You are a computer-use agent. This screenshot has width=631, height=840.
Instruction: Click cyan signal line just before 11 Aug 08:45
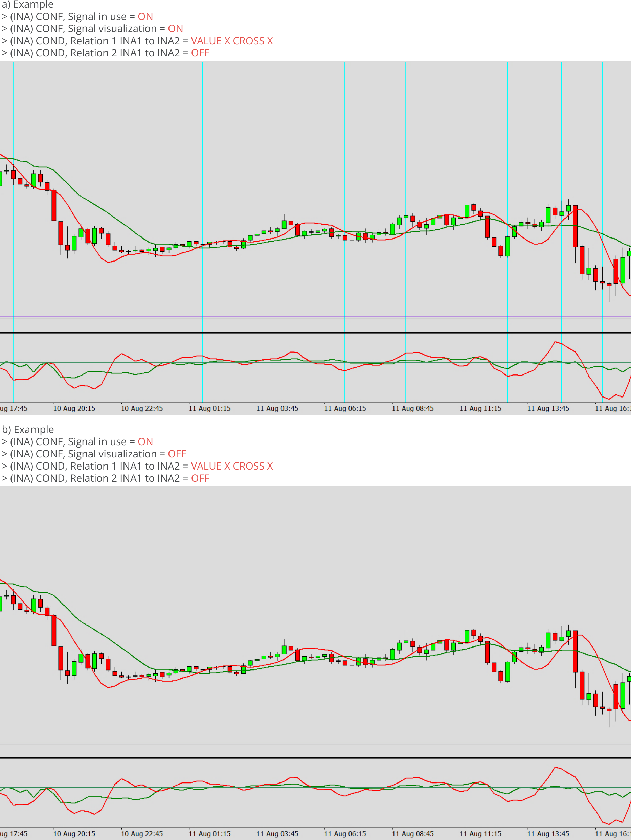(406, 232)
